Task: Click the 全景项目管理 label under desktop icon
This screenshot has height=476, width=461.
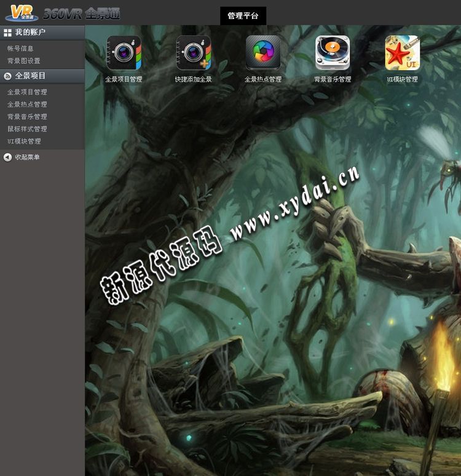Action: tap(124, 79)
